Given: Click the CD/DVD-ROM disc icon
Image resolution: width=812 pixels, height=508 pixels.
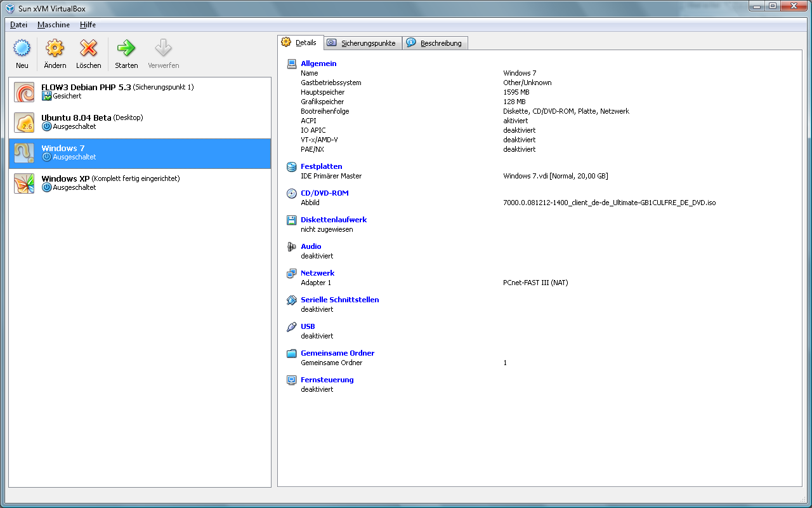Looking at the screenshot, I should 292,194.
